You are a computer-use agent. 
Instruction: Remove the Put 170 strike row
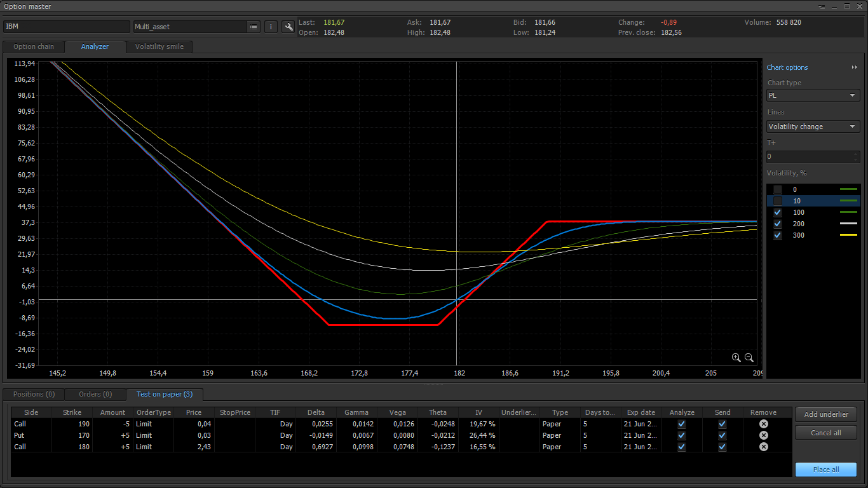click(763, 435)
